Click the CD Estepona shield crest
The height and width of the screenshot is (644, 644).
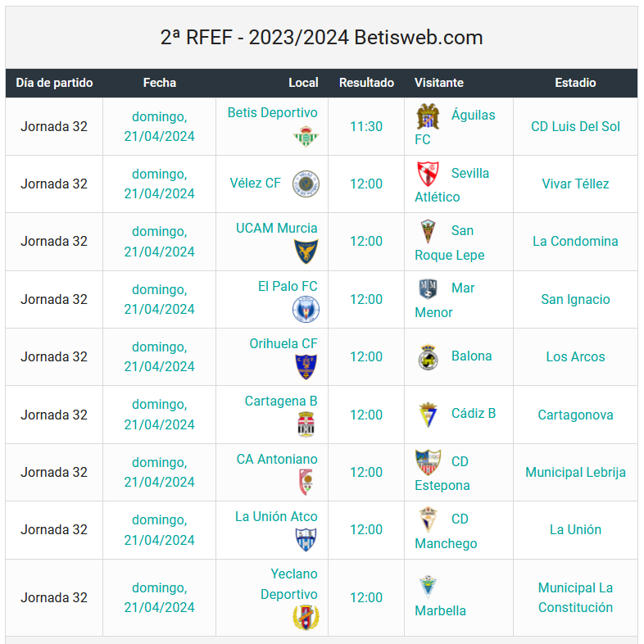(x=428, y=462)
